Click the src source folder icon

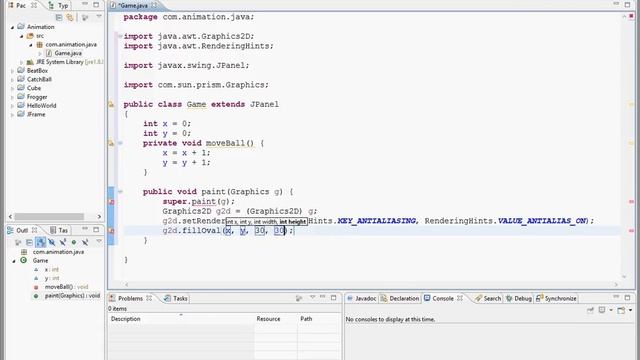coord(30,36)
